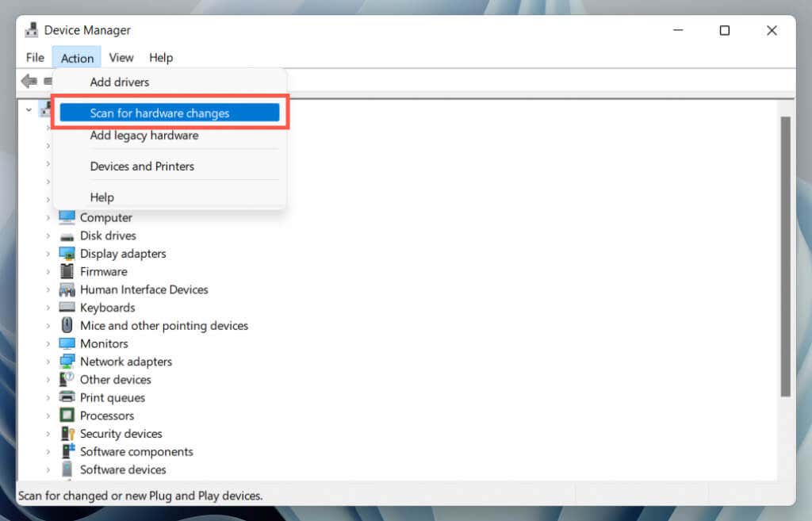
Task: Select the Other devices label
Action: (116, 380)
